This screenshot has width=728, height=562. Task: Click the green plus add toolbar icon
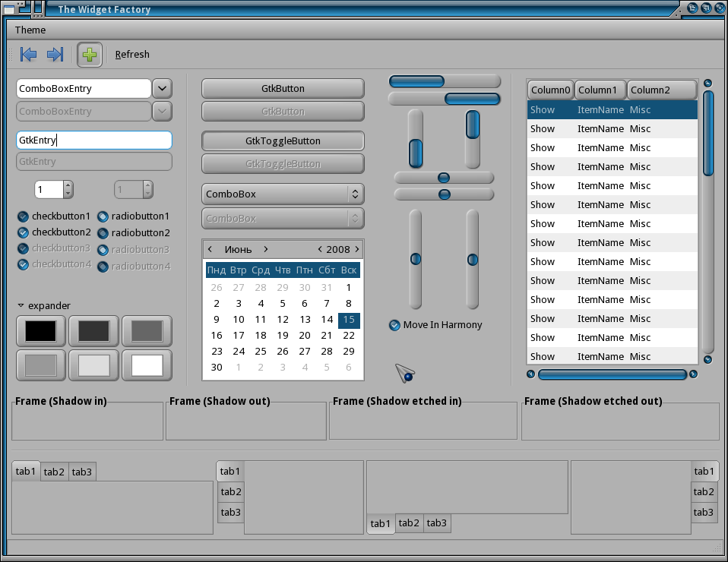[x=90, y=55]
